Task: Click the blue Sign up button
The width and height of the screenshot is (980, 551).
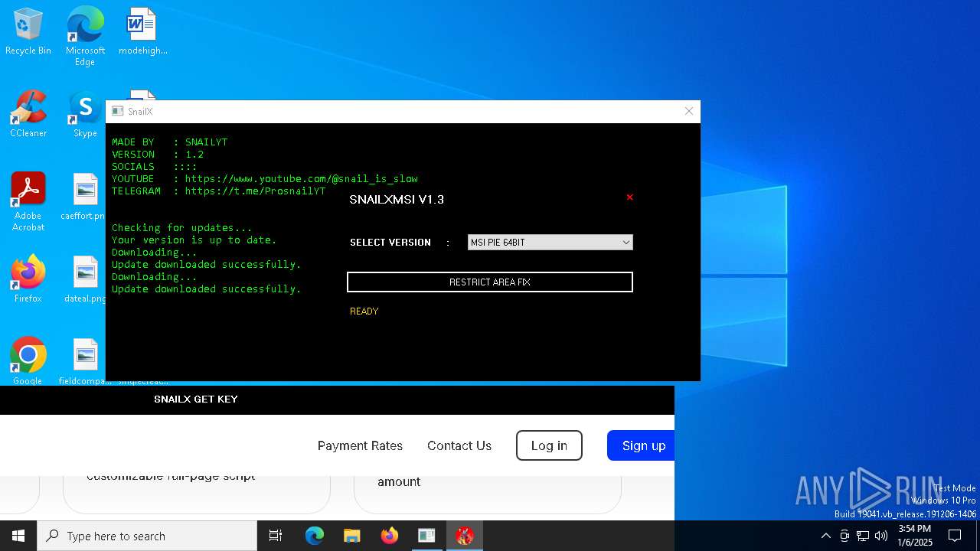Action: click(642, 445)
